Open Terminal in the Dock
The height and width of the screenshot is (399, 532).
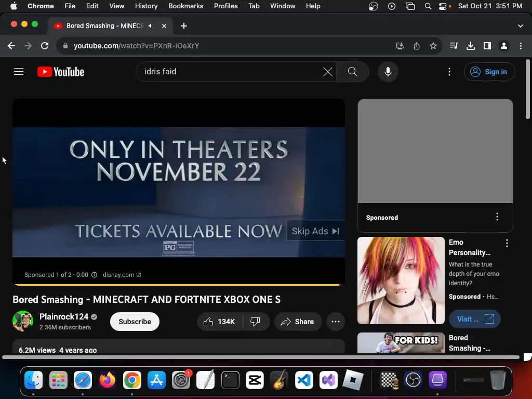coord(230,380)
